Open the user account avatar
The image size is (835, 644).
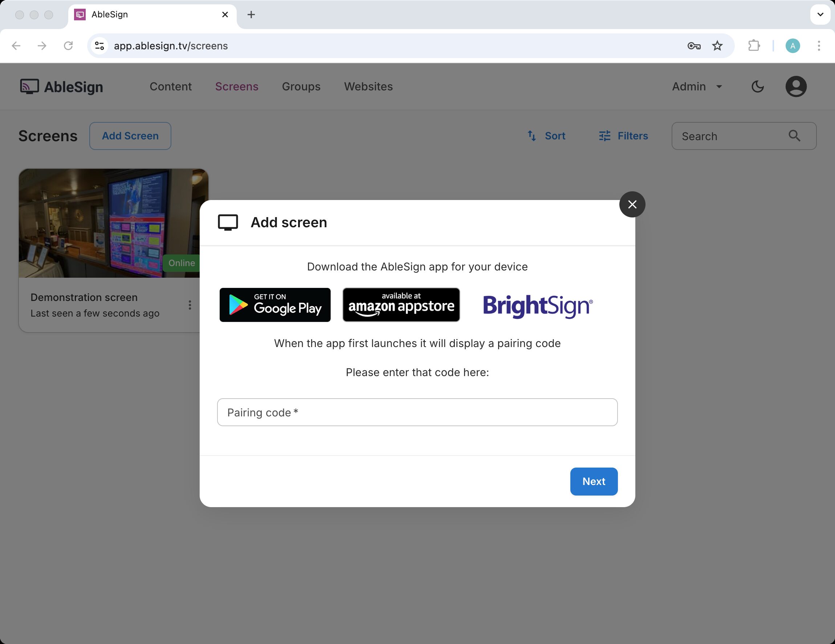pos(796,87)
